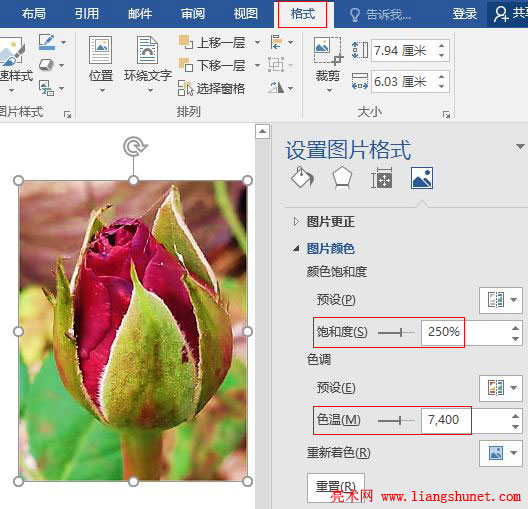Open the Picture Border pen icon

point(47,42)
